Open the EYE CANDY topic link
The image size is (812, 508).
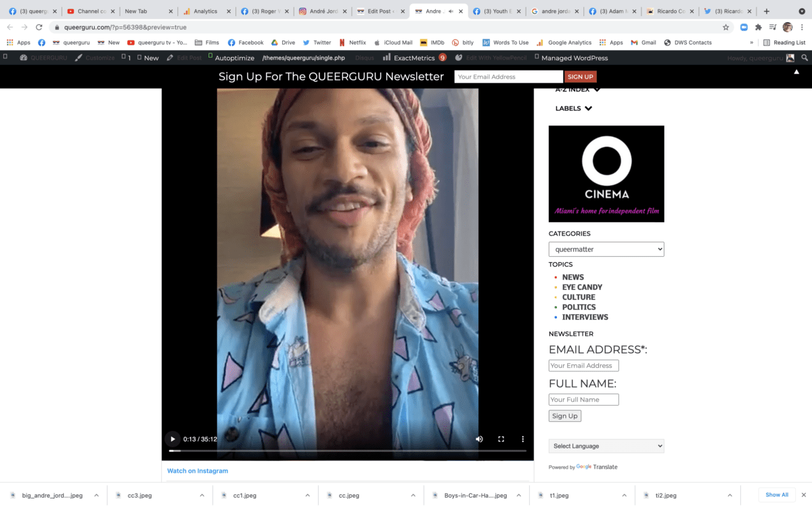[582, 287]
